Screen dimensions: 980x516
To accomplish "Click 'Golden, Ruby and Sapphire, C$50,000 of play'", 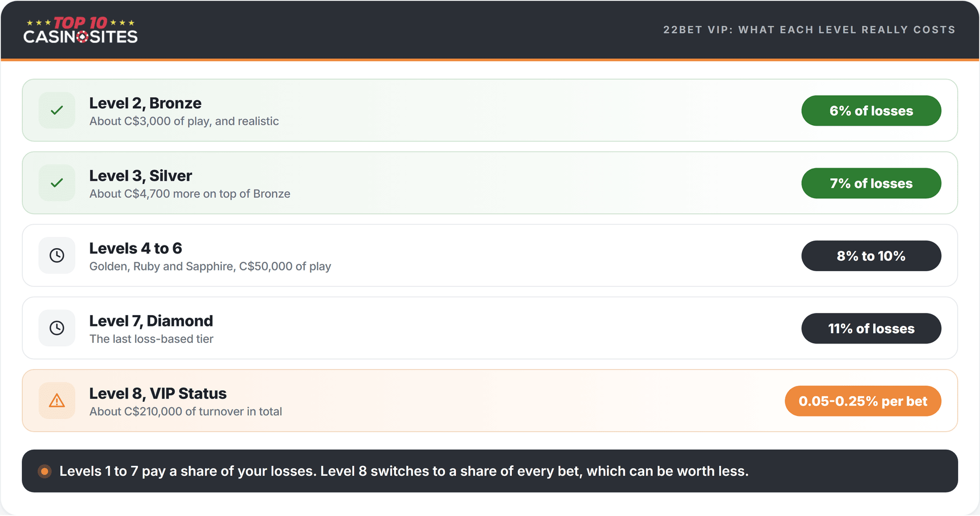I will pyautogui.click(x=210, y=266).
